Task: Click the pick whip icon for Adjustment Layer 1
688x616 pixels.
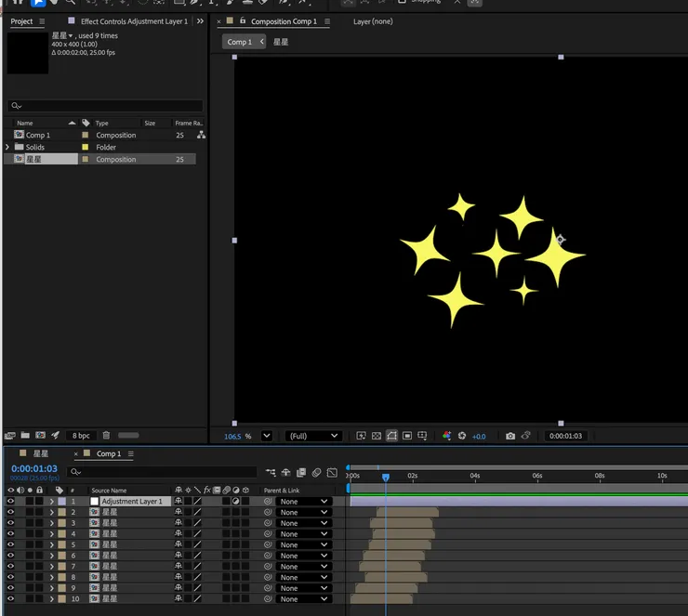Action: coord(268,502)
